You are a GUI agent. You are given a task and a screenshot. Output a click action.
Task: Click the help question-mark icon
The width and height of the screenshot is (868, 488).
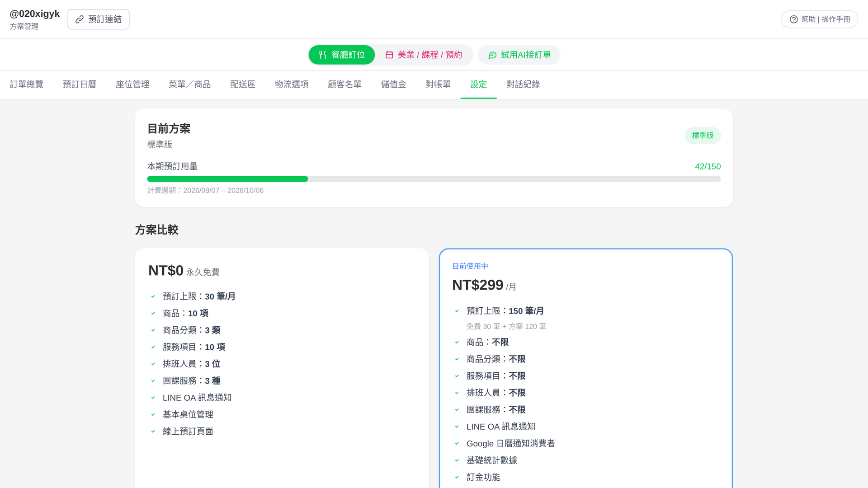793,19
